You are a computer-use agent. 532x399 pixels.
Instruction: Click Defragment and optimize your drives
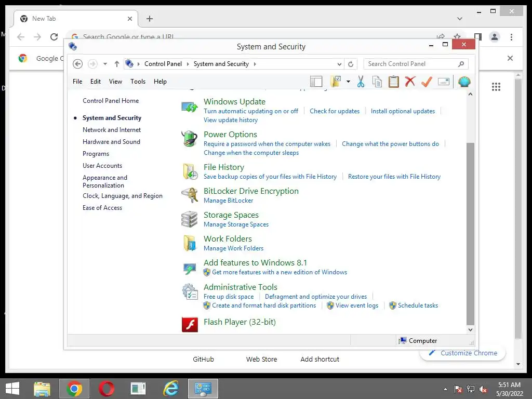(x=316, y=297)
